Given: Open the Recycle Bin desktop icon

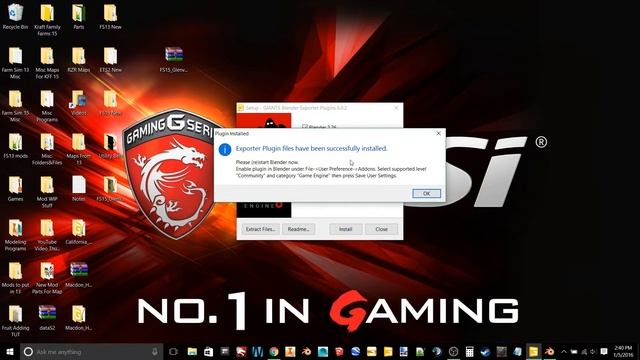Looking at the screenshot, I should (15, 17).
